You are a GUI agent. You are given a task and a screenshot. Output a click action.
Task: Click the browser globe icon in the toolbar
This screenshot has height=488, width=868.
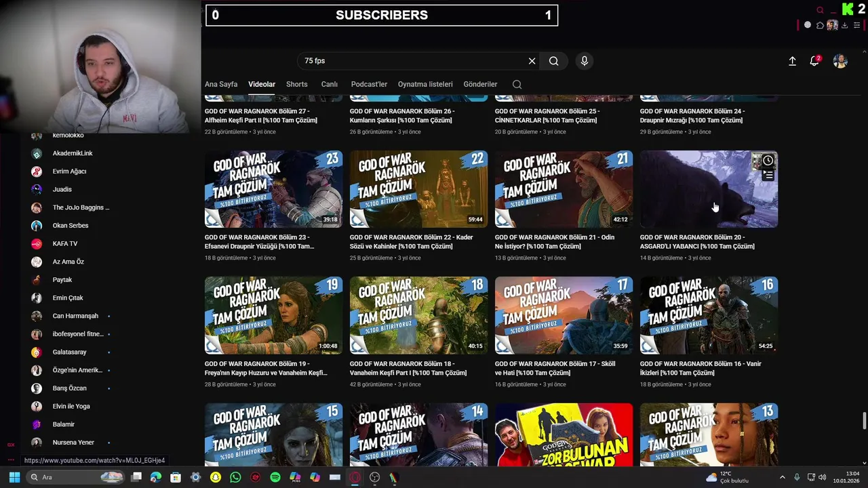(808, 25)
